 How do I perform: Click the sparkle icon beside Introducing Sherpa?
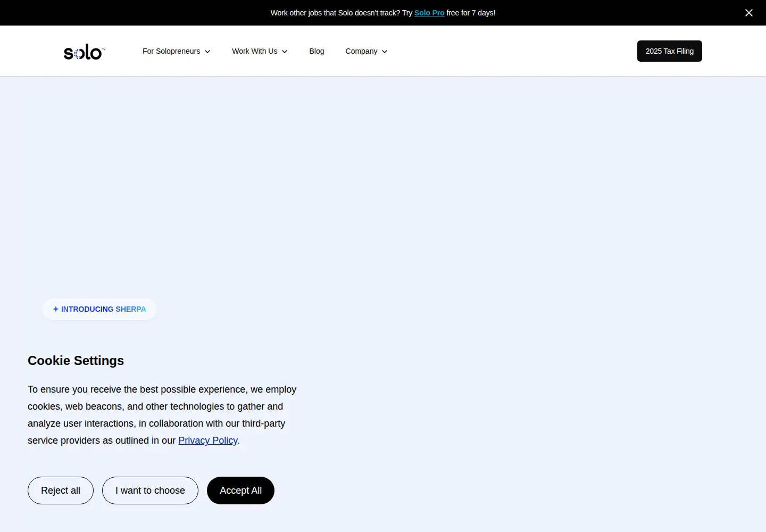coord(56,309)
